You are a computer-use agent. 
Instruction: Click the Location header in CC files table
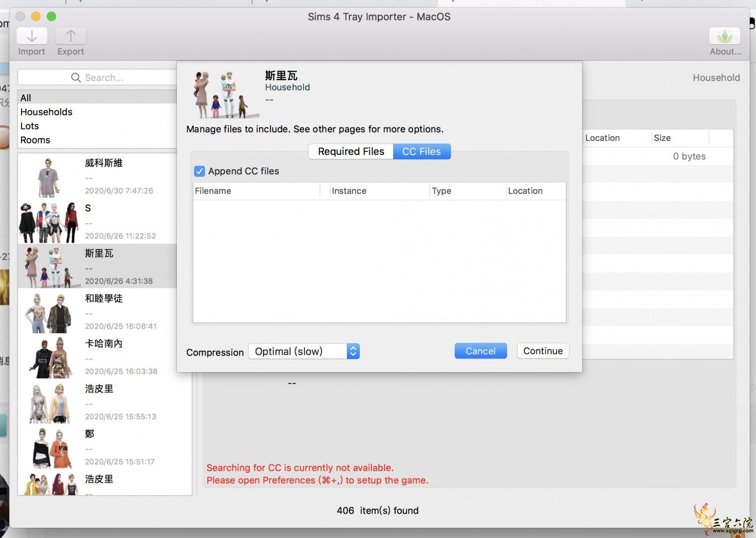[x=536, y=191]
